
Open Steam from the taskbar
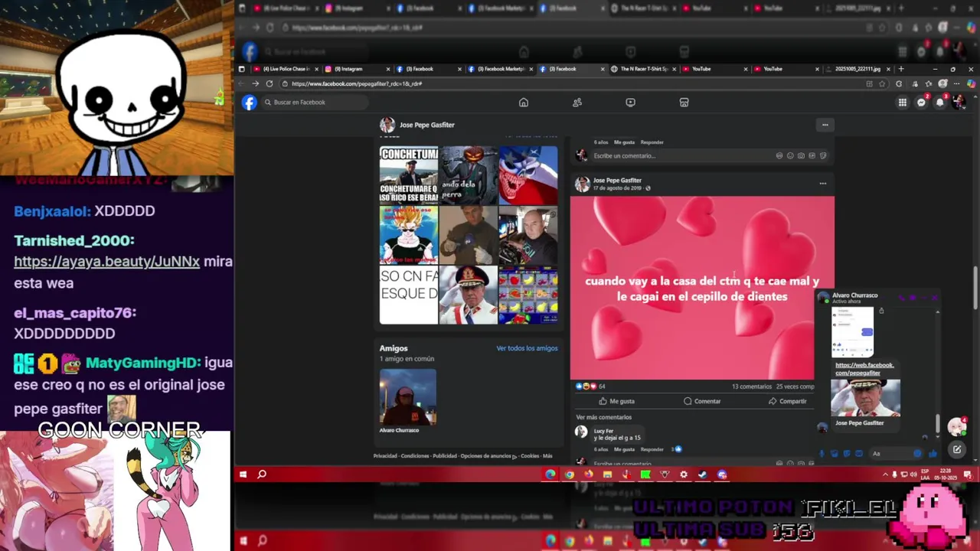[702, 474]
